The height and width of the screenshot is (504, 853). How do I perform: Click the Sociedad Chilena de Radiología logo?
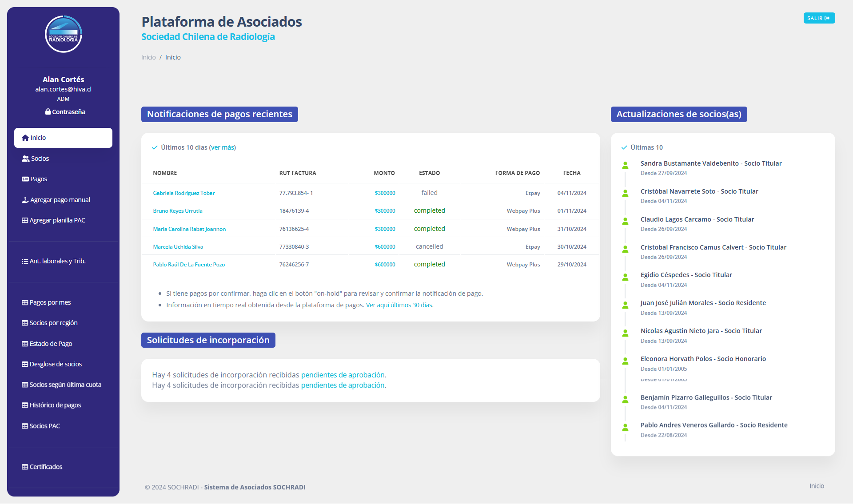click(64, 34)
